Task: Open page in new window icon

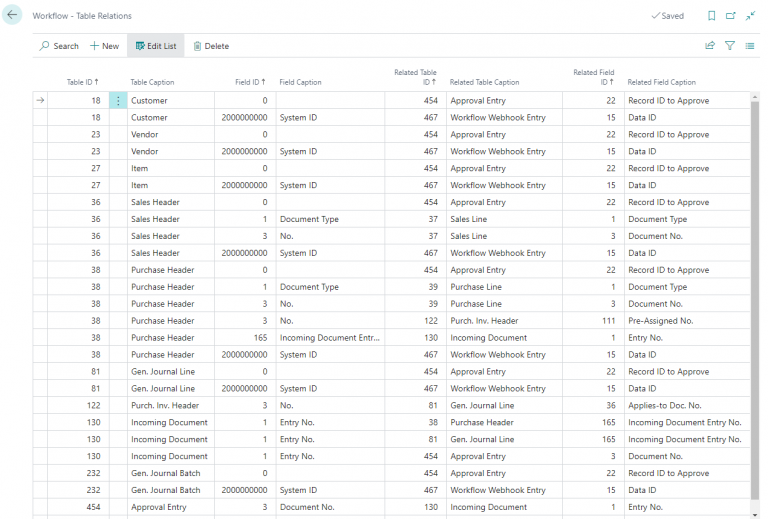Action: click(x=730, y=16)
